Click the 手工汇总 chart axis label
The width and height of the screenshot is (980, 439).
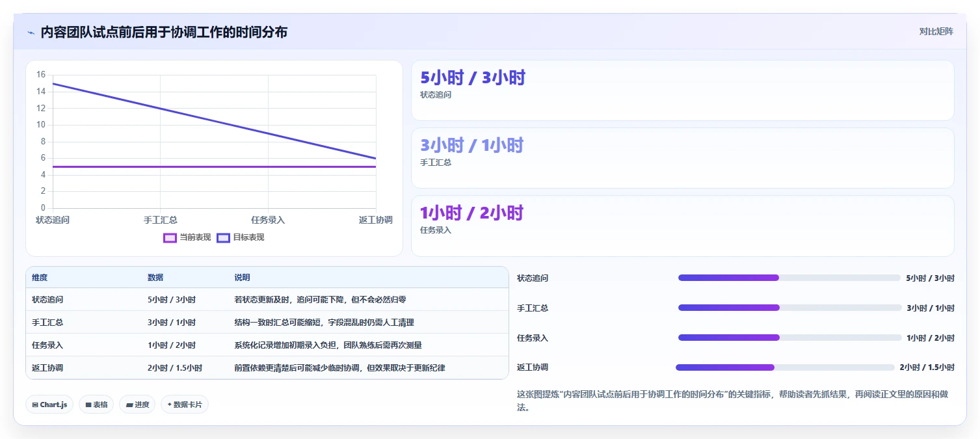coord(161,220)
